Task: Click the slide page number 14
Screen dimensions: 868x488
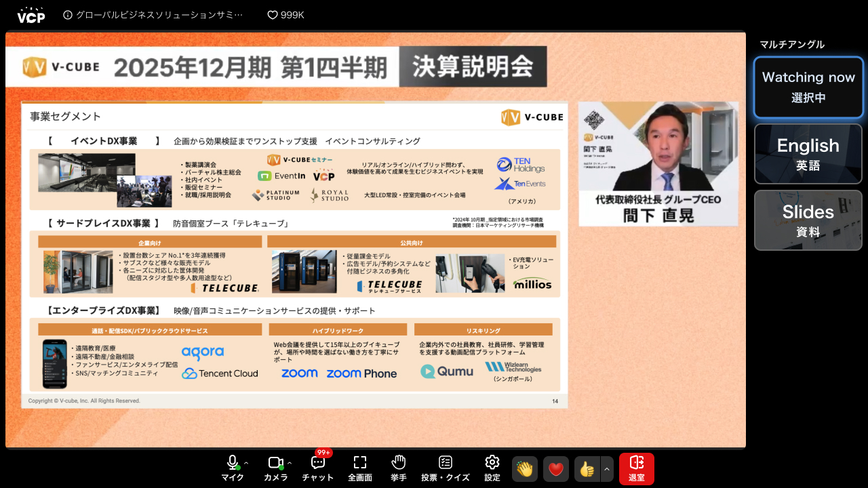Action: [555, 401]
